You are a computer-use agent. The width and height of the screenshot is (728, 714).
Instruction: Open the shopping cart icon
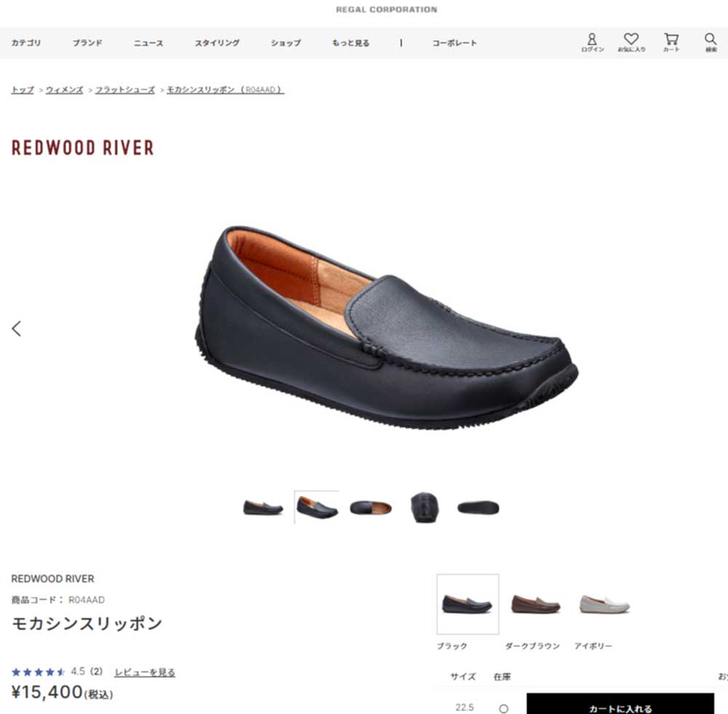[671, 41]
